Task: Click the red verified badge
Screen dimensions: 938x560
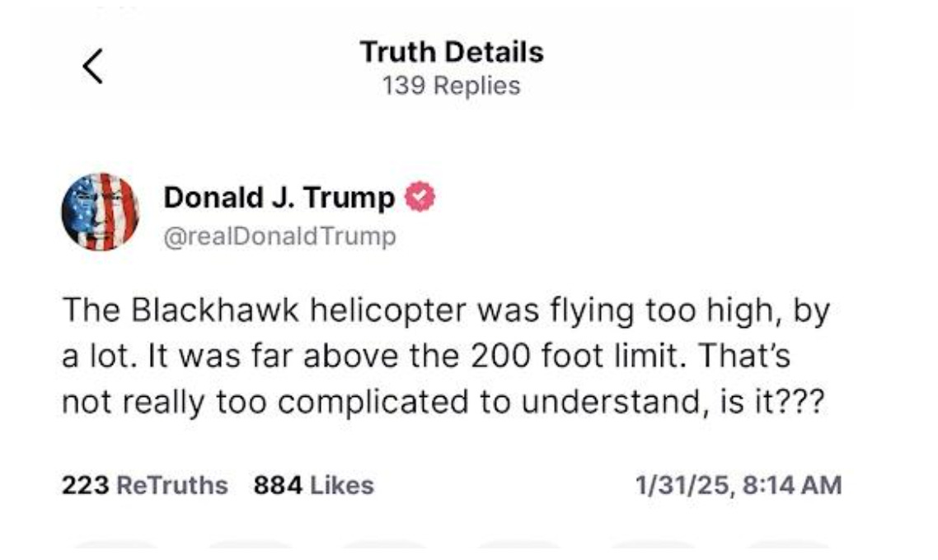Action: coord(421,198)
